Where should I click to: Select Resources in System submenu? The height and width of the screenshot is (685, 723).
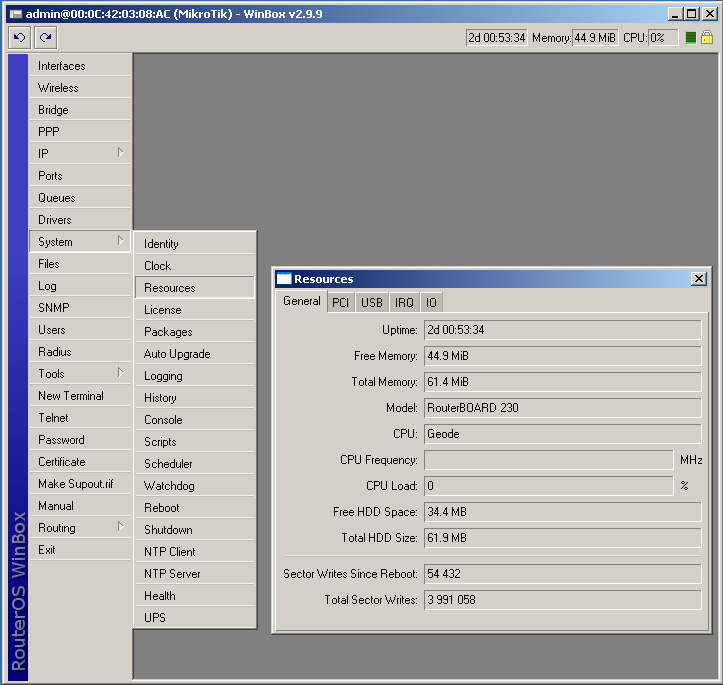coord(195,288)
